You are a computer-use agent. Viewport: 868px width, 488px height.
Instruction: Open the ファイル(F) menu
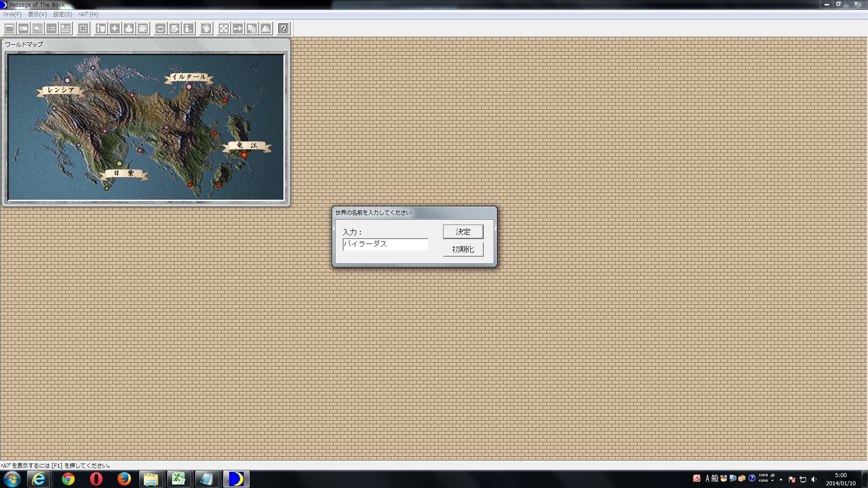pos(11,14)
